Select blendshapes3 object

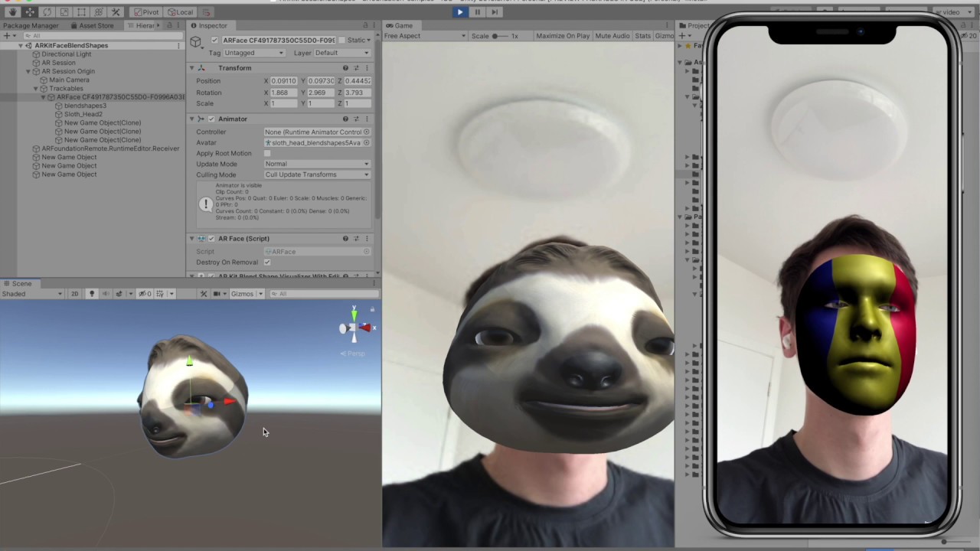pos(85,106)
